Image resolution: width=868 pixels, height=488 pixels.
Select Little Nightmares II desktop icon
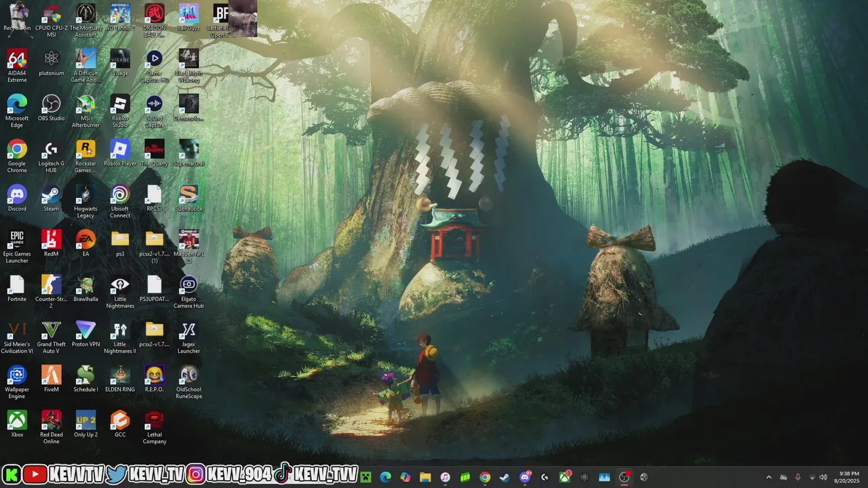120,338
